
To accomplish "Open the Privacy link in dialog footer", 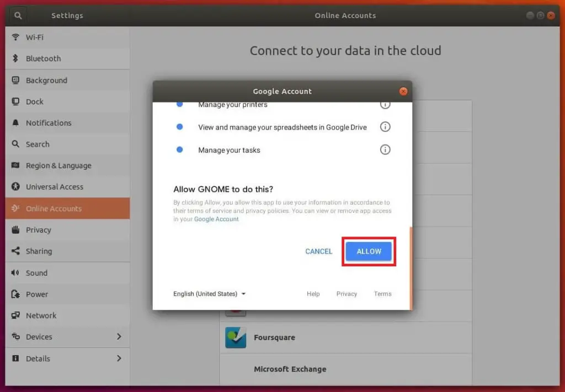I will point(347,294).
